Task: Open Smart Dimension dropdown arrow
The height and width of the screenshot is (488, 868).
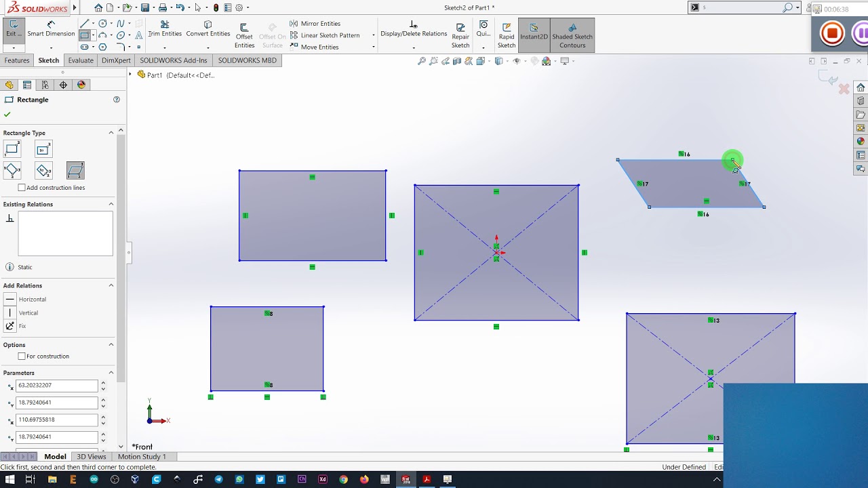Action: 51,47
